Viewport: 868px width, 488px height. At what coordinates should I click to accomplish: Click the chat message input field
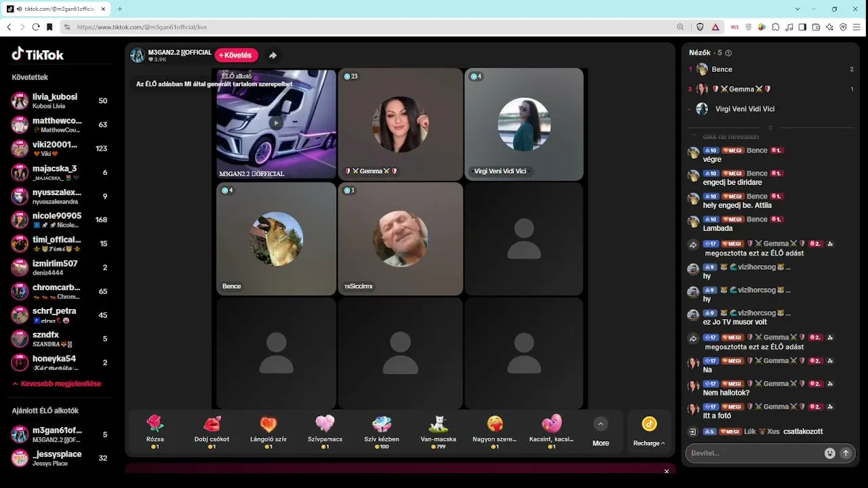753,453
